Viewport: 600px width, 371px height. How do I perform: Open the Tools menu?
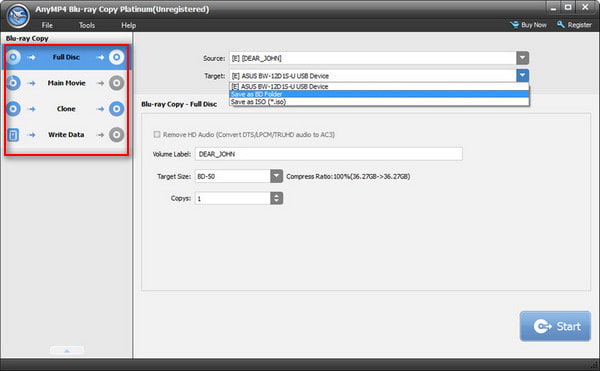[87, 25]
